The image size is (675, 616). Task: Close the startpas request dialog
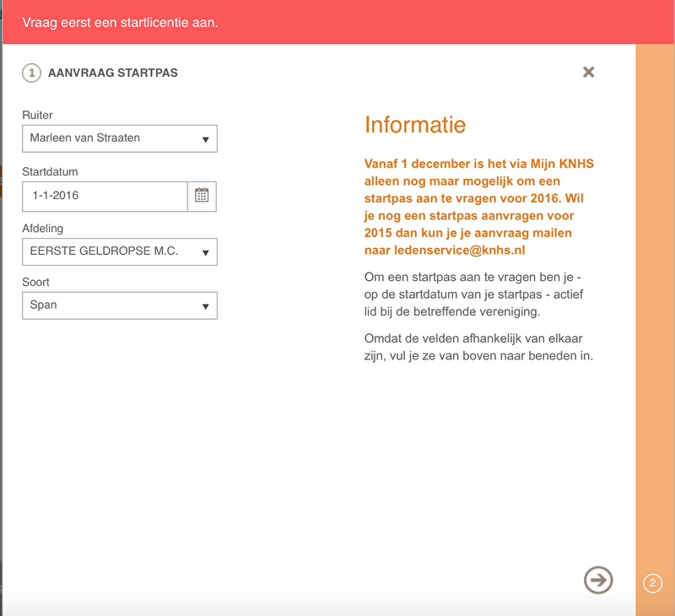click(x=589, y=72)
